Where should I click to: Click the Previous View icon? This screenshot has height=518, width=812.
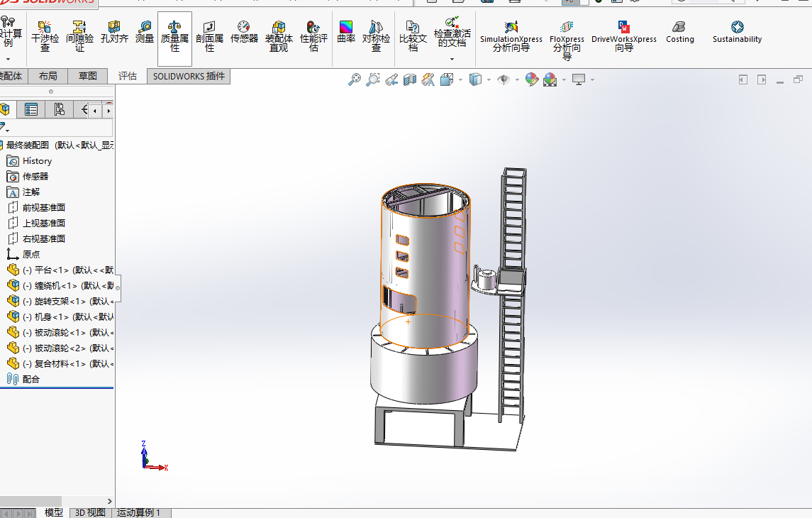point(391,79)
